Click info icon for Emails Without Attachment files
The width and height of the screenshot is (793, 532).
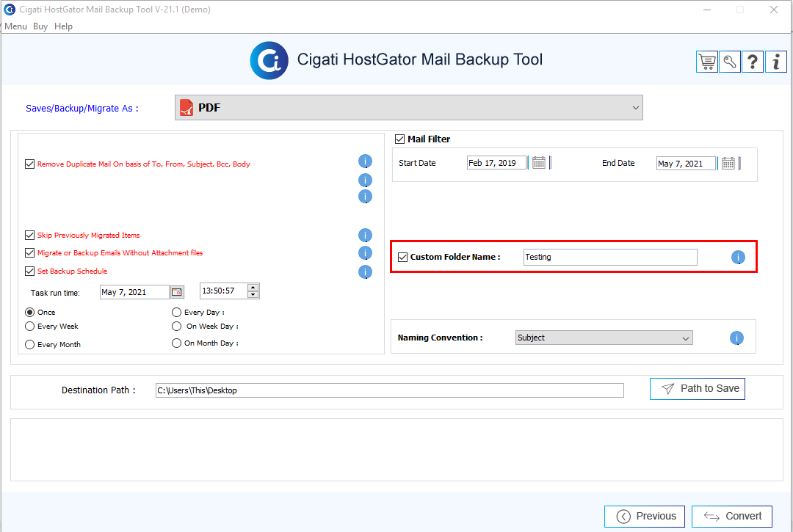365,252
